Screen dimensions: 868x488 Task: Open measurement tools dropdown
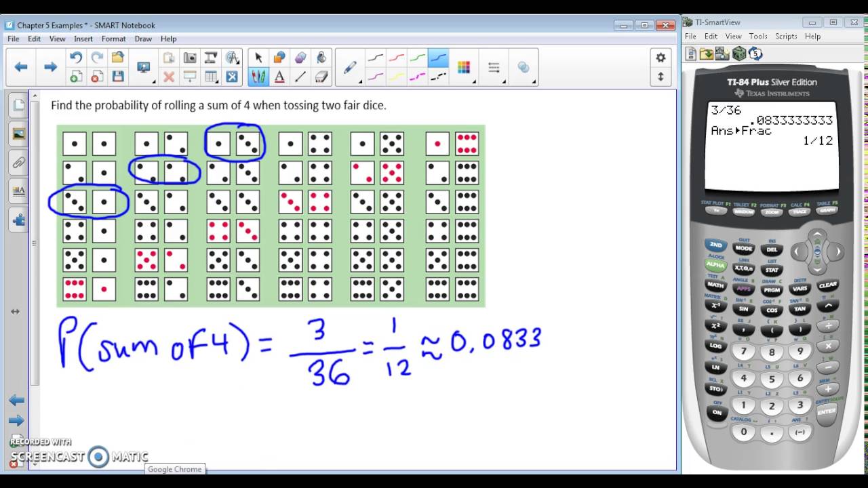tap(233, 58)
